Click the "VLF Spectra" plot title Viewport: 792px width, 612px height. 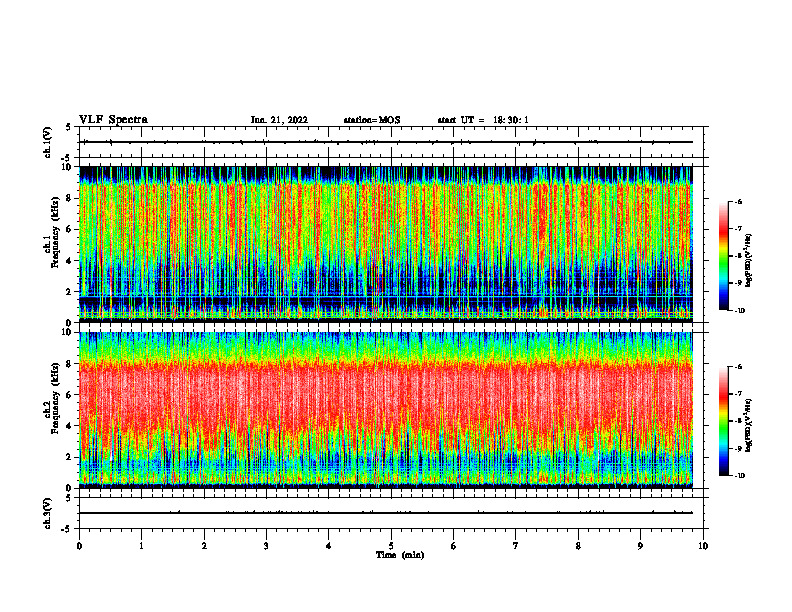pyautogui.click(x=113, y=120)
